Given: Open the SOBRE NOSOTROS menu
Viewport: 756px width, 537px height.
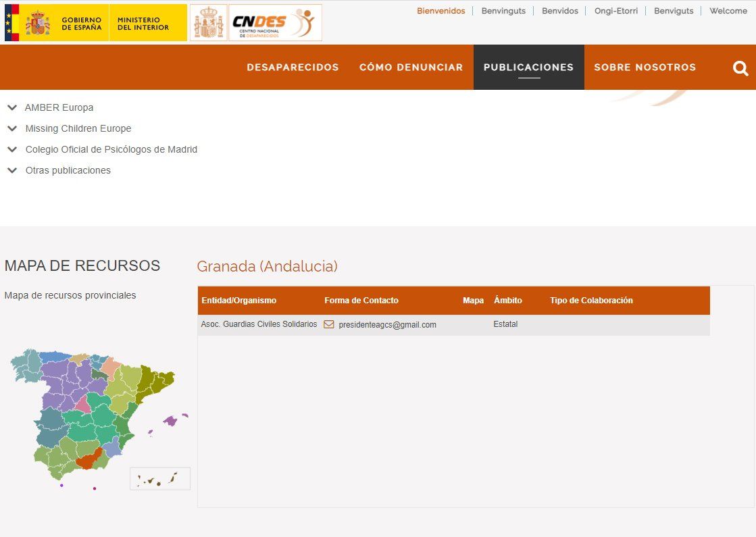Looking at the screenshot, I should click(645, 68).
